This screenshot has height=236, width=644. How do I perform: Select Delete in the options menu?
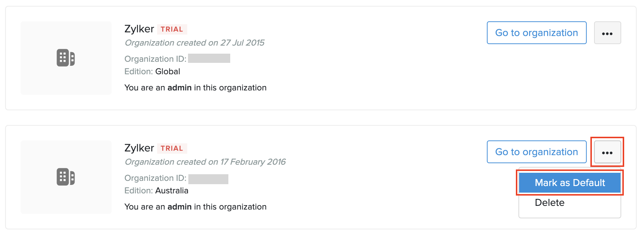click(550, 203)
